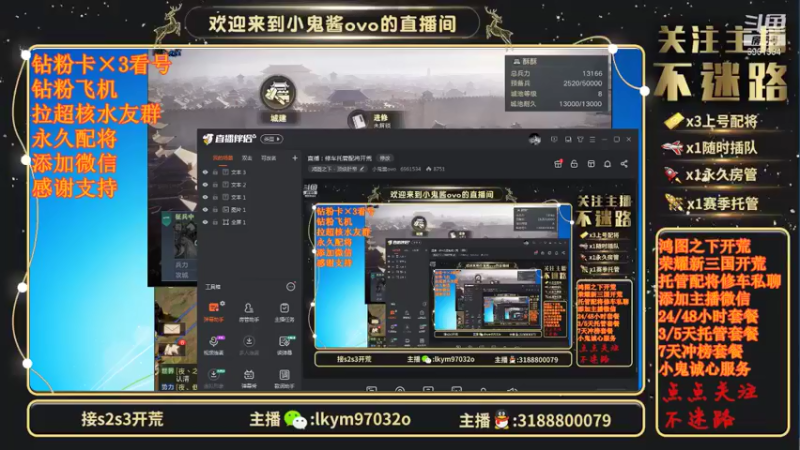The image size is (800, 450).
Task: Edit the stream category tag with the pencil
Action: (x=362, y=169)
